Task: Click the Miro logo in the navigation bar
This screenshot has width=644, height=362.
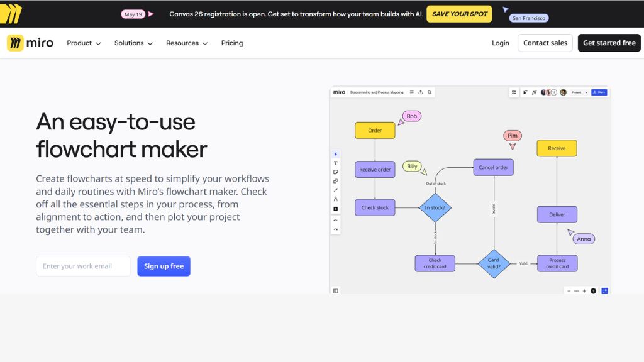Action: (30, 43)
